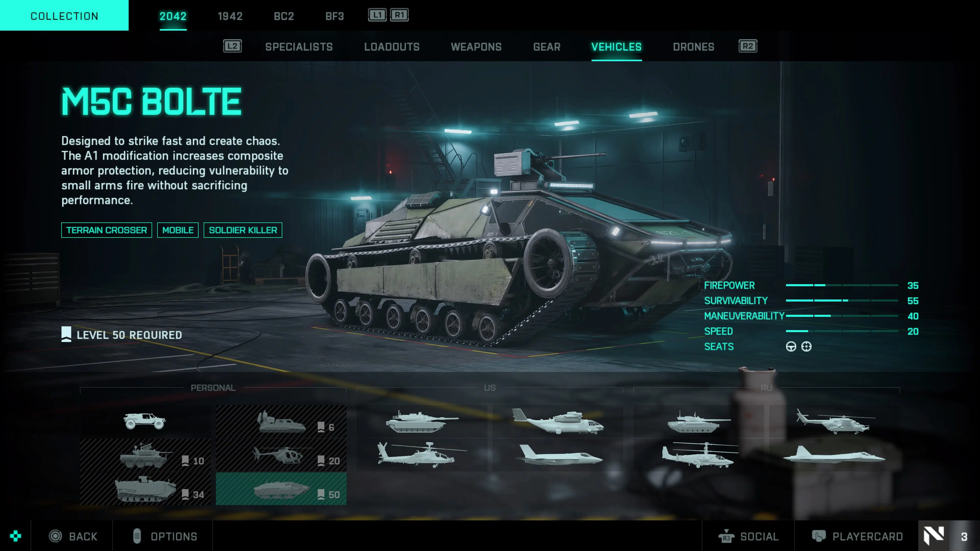Choose the wheeled armored vehicle level 10
Viewport: 980px width, 551px height.
145,455
